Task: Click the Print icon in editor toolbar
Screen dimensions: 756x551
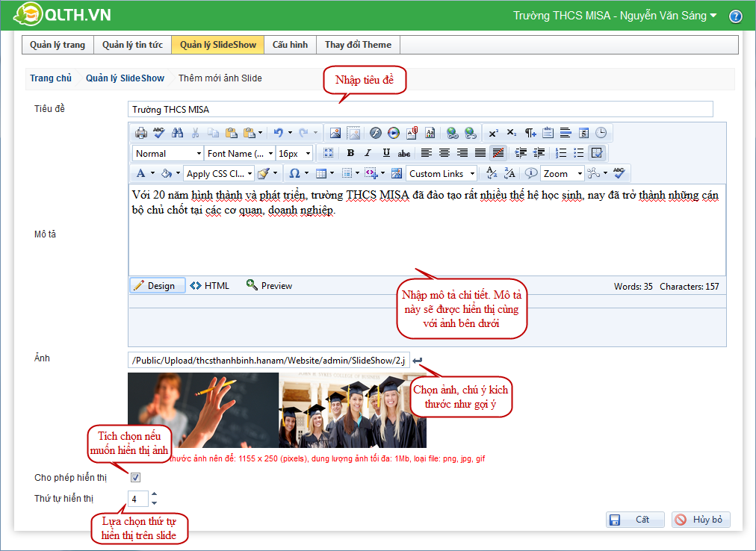Action: click(140, 133)
